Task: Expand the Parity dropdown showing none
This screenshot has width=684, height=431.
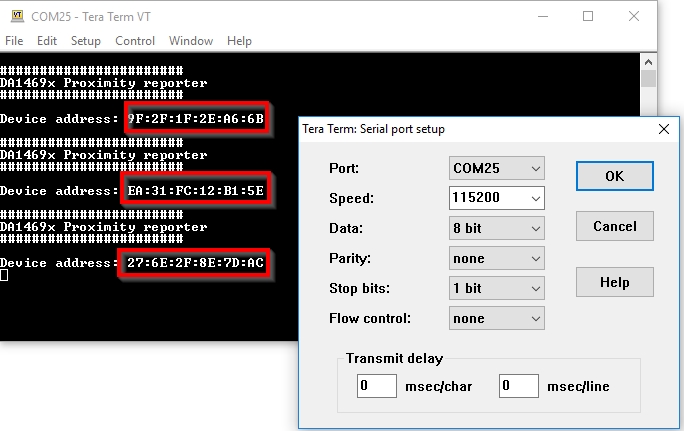Action: pyautogui.click(x=496, y=258)
